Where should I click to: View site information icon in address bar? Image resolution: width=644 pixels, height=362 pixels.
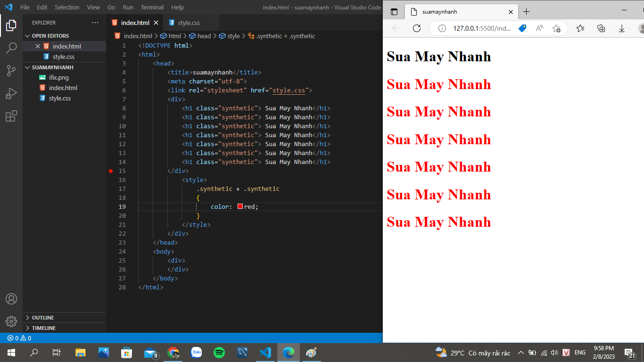coord(442,28)
